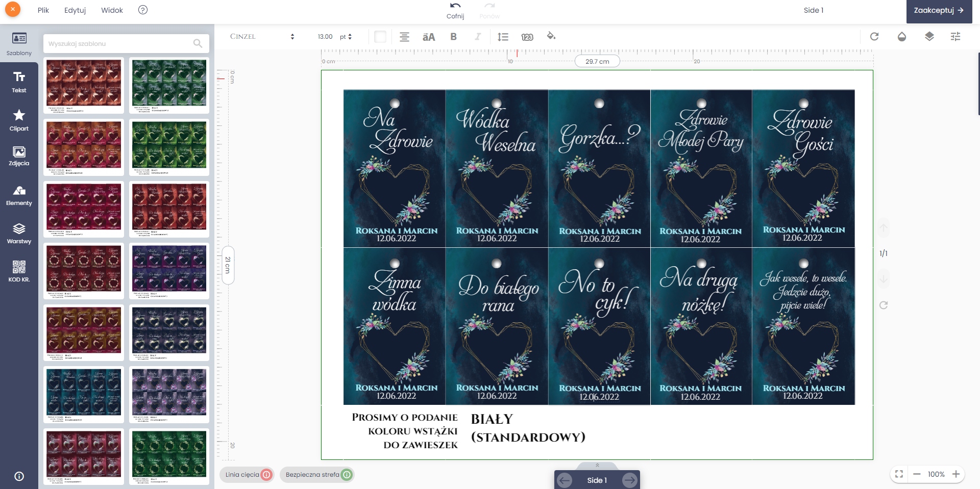Toggle the Bezpieczna strefa safe zone
This screenshot has width=980, height=489.
coord(317,475)
